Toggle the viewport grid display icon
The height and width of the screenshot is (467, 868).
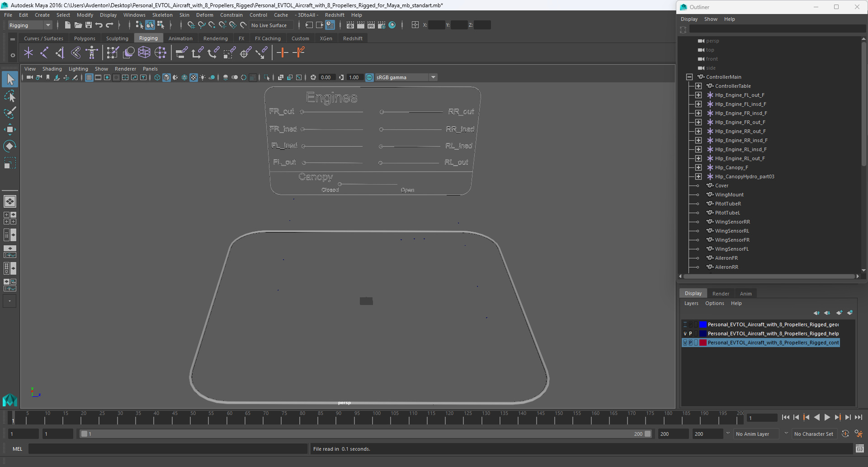coord(89,77)
